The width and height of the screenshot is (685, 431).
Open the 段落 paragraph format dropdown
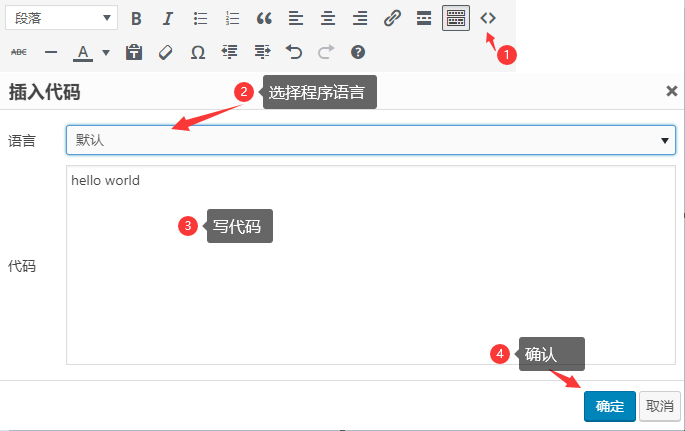click(x=61, y=18)
